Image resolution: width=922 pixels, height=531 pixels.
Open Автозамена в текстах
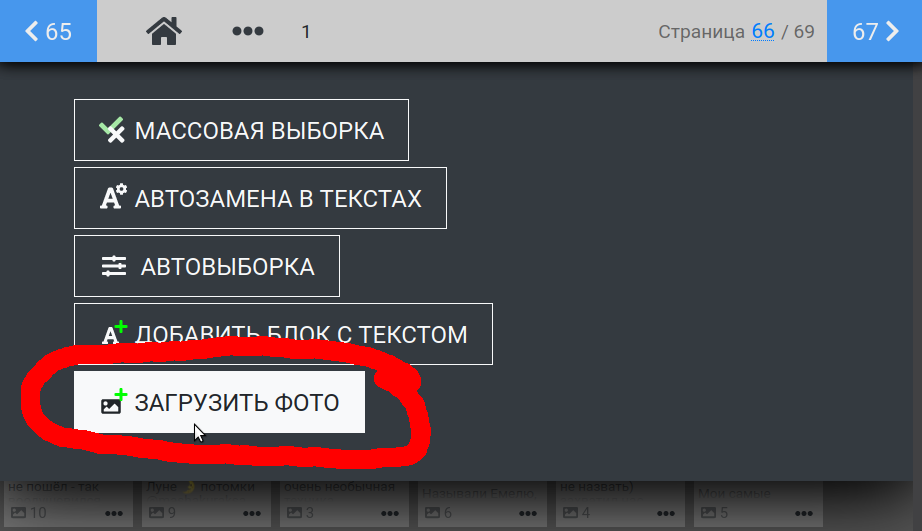[x=260, y=198]
